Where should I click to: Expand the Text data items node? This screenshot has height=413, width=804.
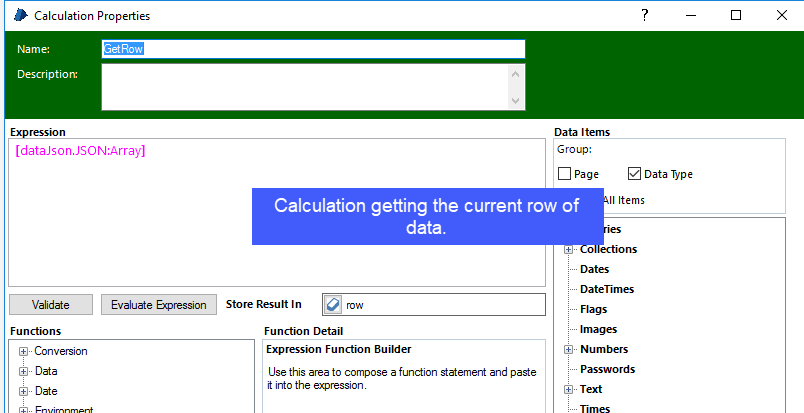click(569, 389)
